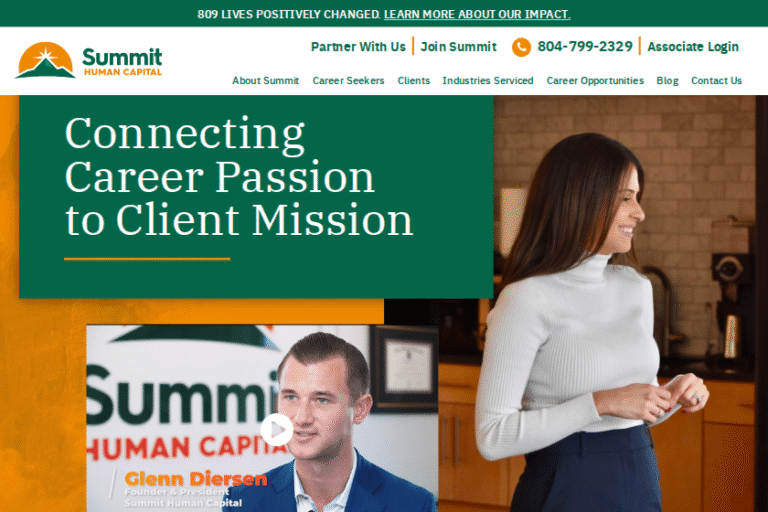This screenshot has height=512, width=768.
Task: Open the Industries Serviced menu
Action: point(488,80)
